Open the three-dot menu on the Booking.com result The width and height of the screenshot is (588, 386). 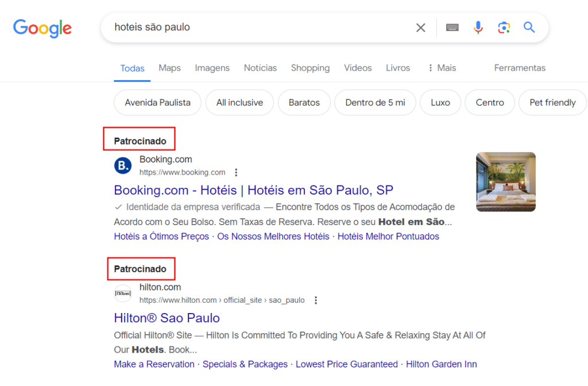pos(236,171)
